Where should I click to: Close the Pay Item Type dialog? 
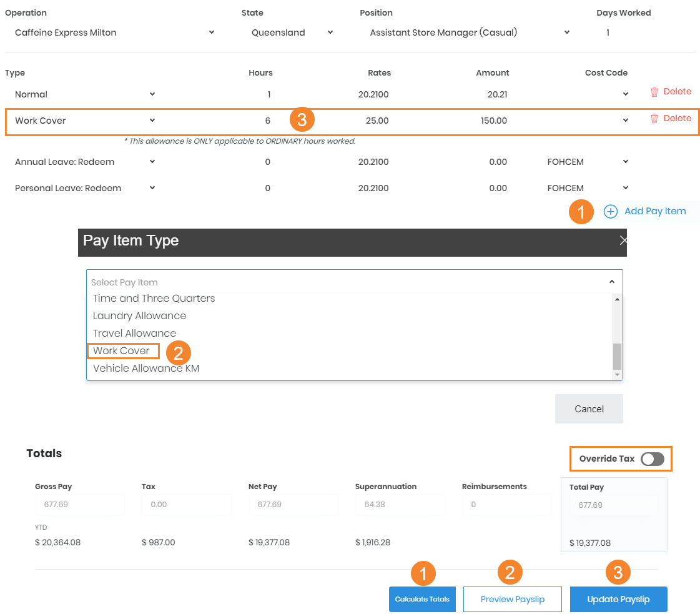(623, 240)
